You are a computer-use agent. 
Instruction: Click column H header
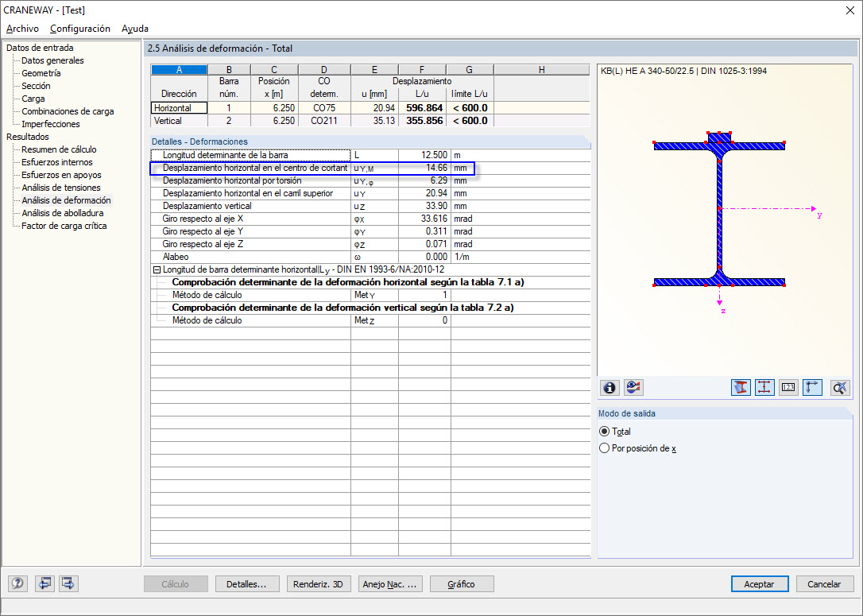click(x=542, y=70)
